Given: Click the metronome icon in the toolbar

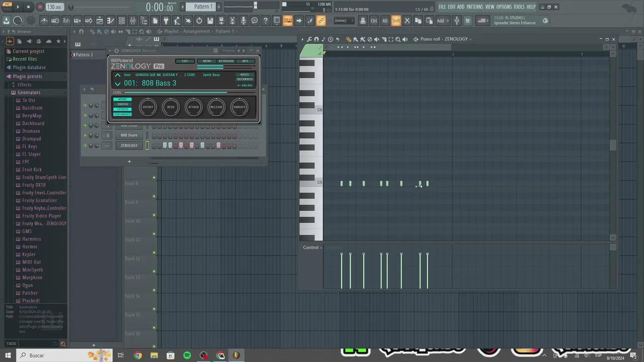Looking at the screenshot, I should [x=44, y=21].
